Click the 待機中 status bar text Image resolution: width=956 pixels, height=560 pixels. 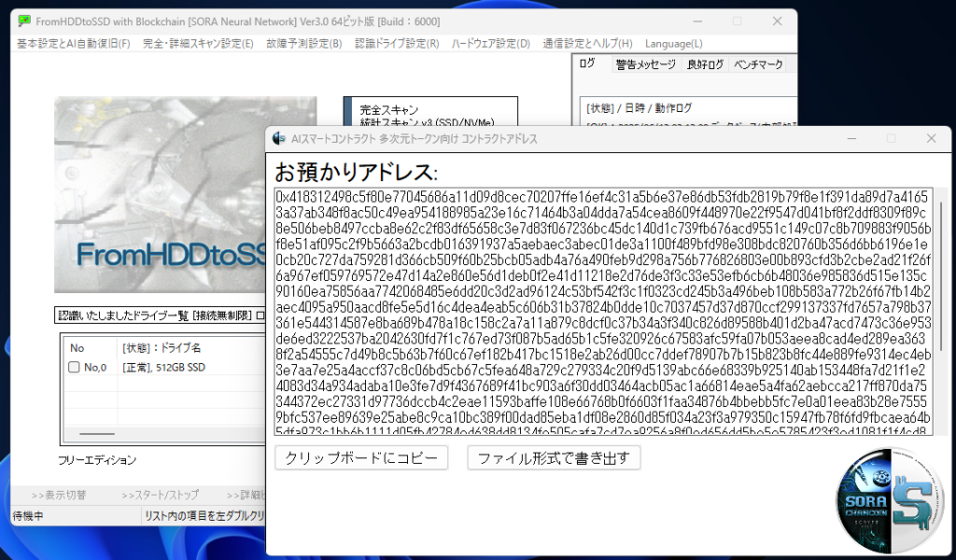click(x=28, y=516)
